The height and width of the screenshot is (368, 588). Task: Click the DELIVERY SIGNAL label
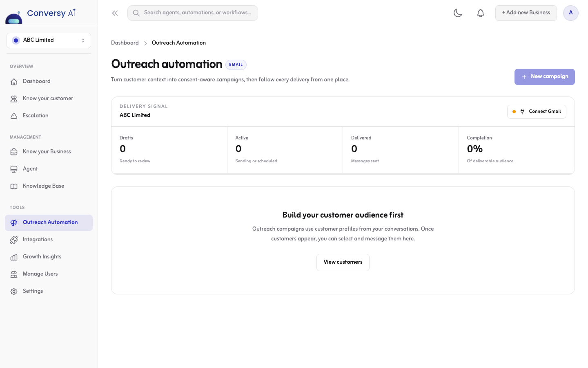(x=144, y=106)
